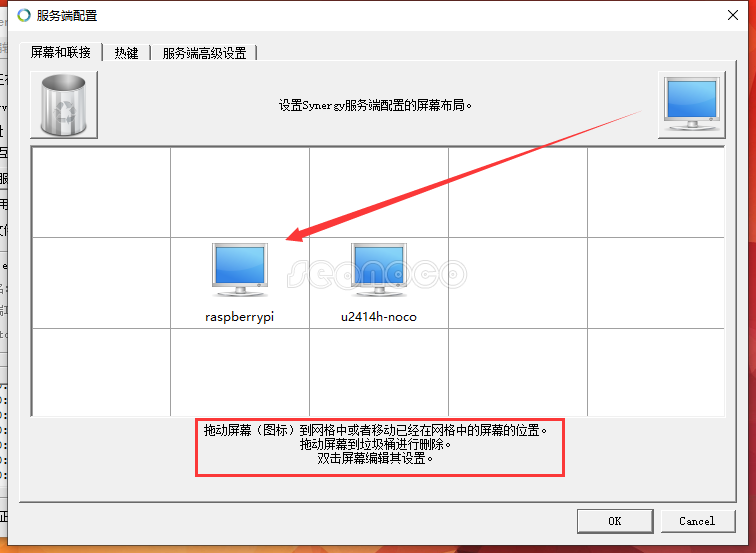The image size is (756, 553).
Task: Click the trash can delete icon
Action: click(x=64, y=104)
